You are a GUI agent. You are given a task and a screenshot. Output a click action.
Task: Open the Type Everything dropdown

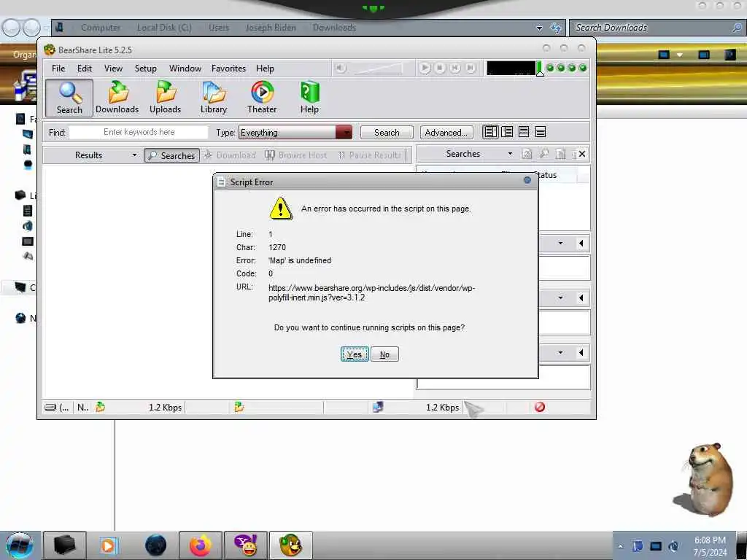tap(295, 133)
